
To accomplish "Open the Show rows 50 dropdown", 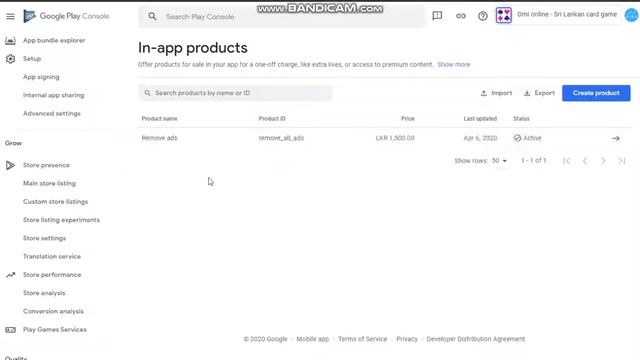I will [x=499, y=161].
